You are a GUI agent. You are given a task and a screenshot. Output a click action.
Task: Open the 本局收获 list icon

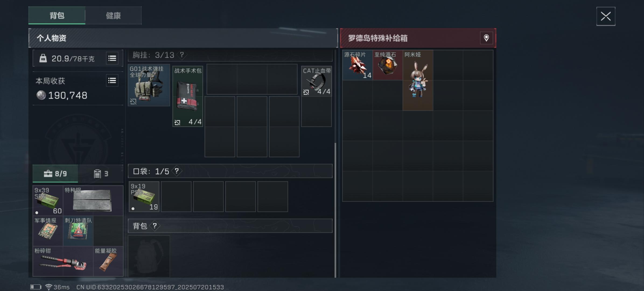[112, 81]
